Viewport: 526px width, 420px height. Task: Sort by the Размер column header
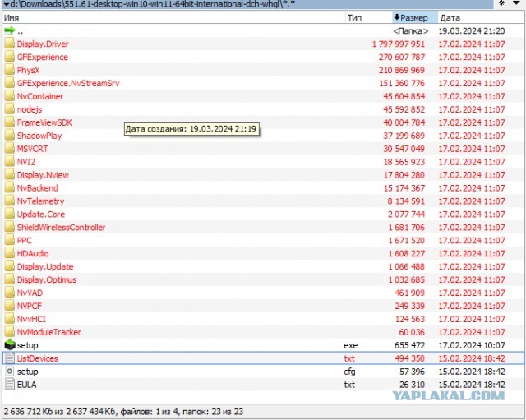414,17
